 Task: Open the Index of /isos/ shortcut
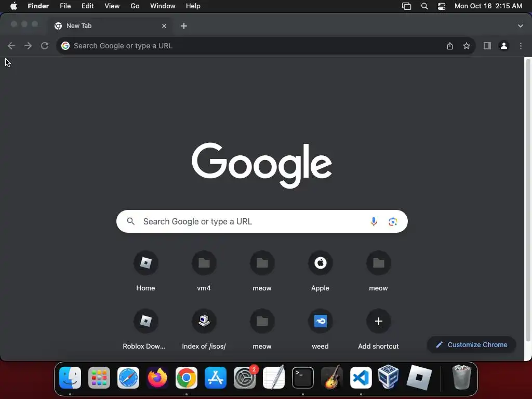tap(204, 329)
